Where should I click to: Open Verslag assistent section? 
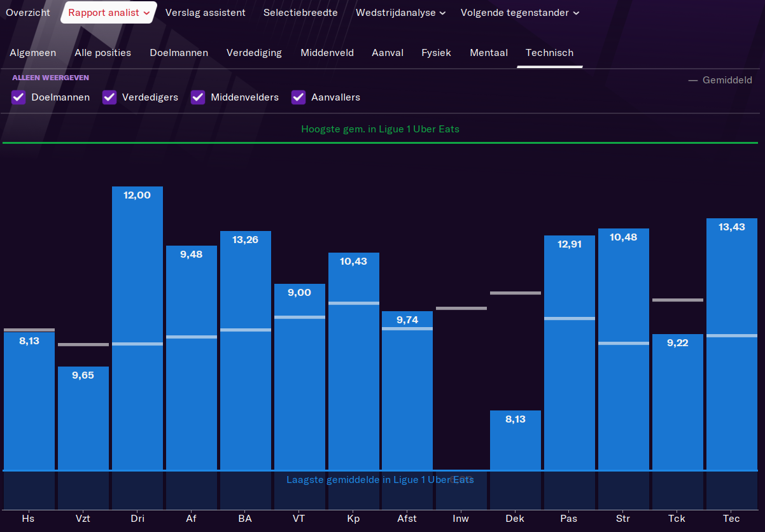click(x=205, y=13)
